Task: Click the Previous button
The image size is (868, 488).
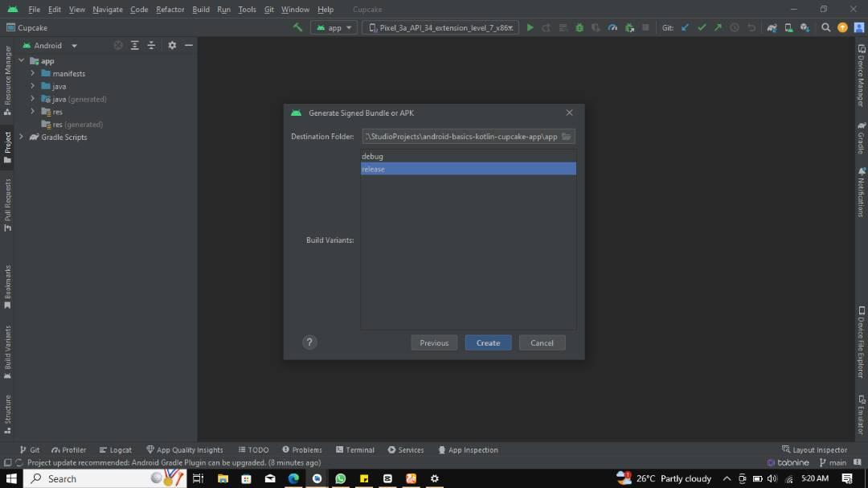Action: click(434, 342)
